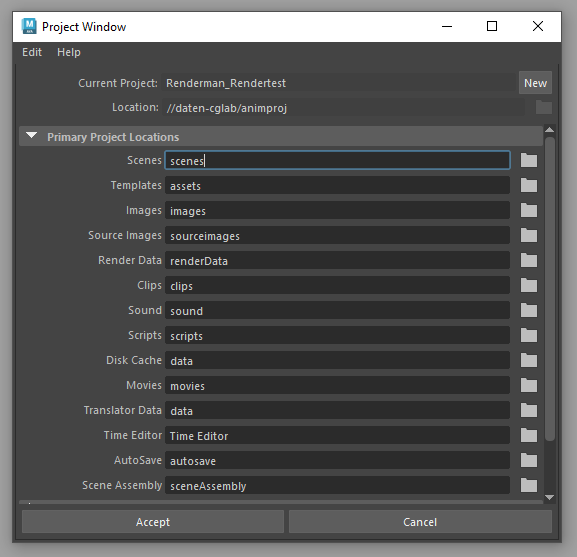This screenshot has height=557, width=577.
Task: Click the Disk Cache field
Action: (337, 361)
